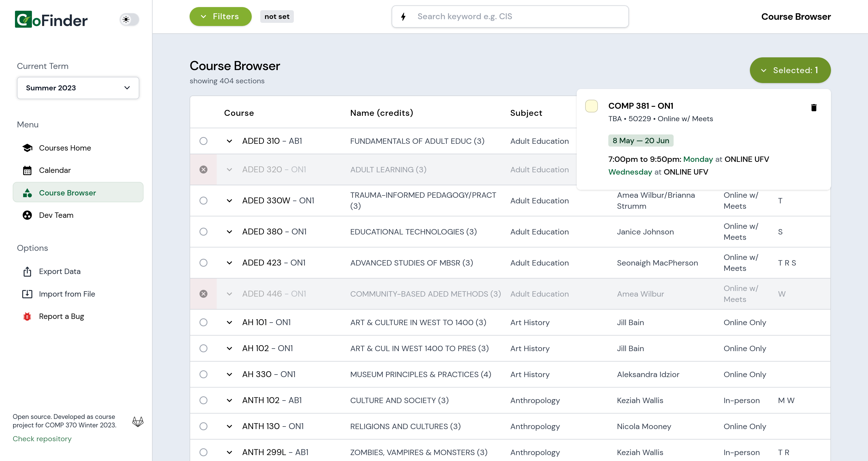Screen dimensions: 868x461
Task: Follow the Check repository link
Action: click(42, 439)
